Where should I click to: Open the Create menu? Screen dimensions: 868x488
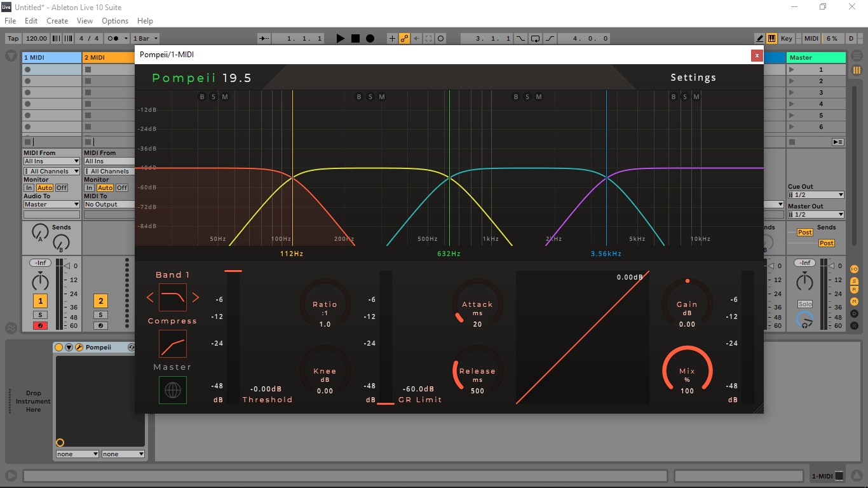(x=57, y=21)
